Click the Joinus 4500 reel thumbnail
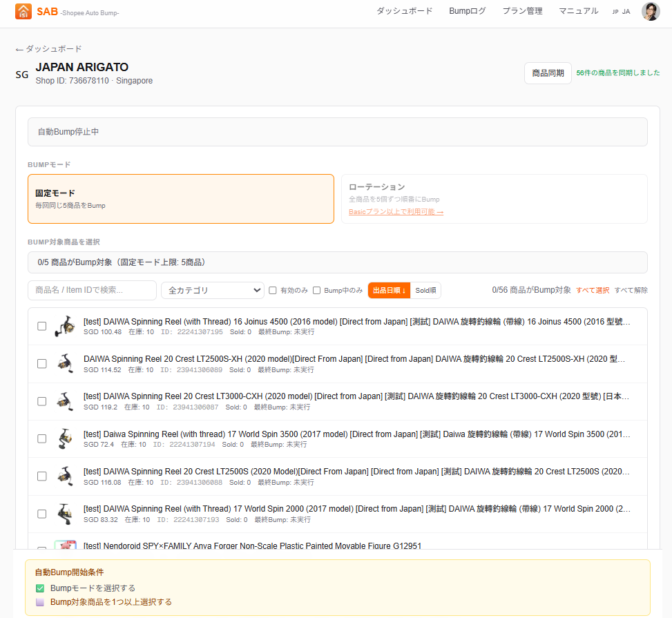 pos(65,326)
